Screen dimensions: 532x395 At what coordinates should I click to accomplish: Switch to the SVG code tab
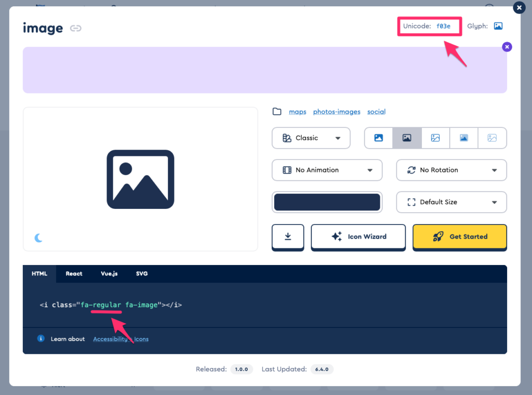click(142, 273)
